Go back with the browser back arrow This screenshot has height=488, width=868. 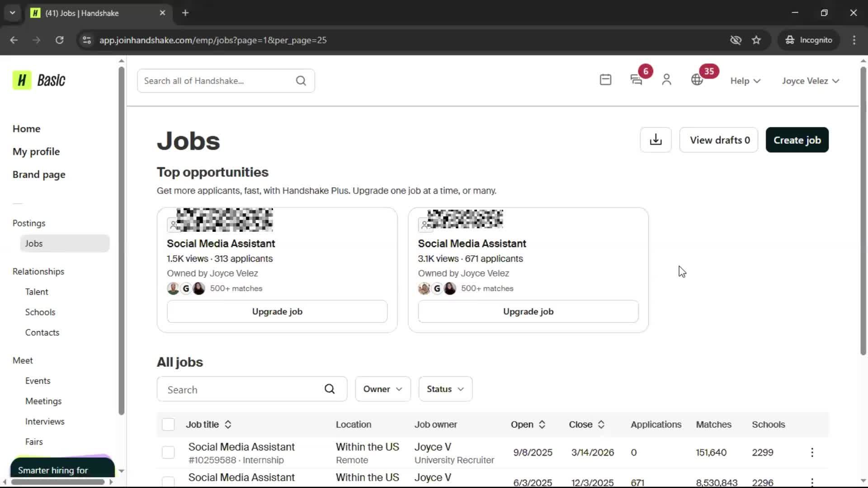pos(14,40)
